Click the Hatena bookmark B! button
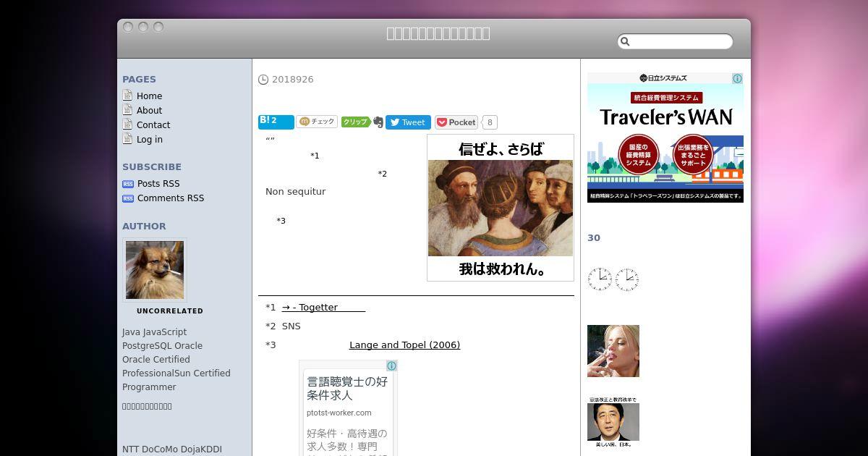Image resolution: width=868 pixels, height=456 pixels. click(x=276, y=122)
